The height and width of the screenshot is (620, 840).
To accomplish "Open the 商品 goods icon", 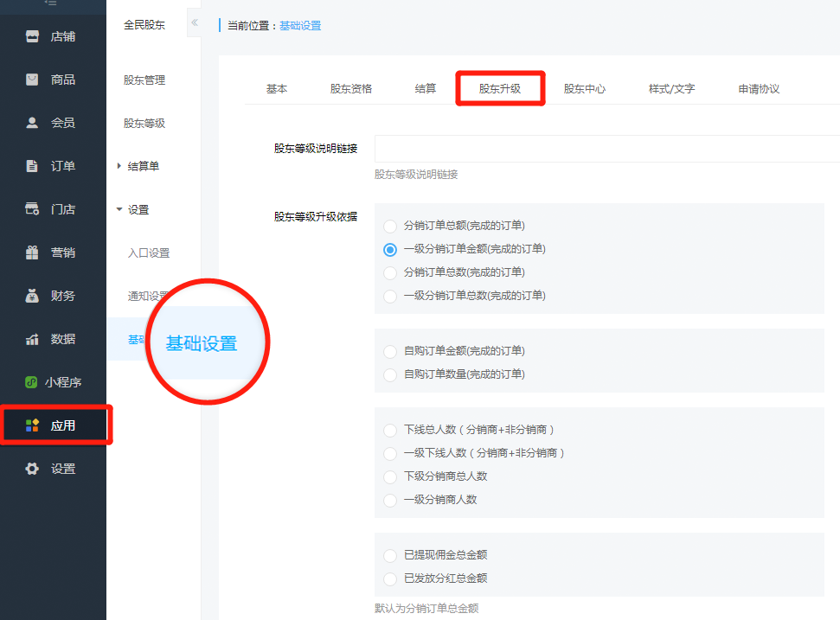I will (x=32, y=80).
